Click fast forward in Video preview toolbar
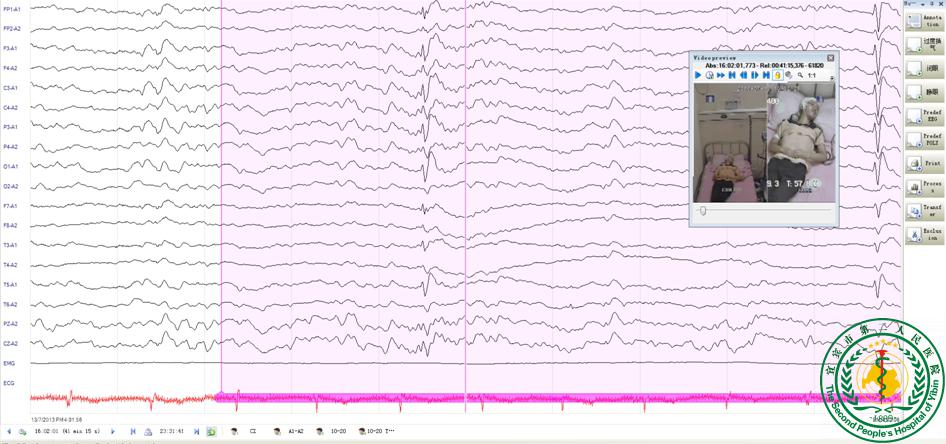 tap(720, 75)
